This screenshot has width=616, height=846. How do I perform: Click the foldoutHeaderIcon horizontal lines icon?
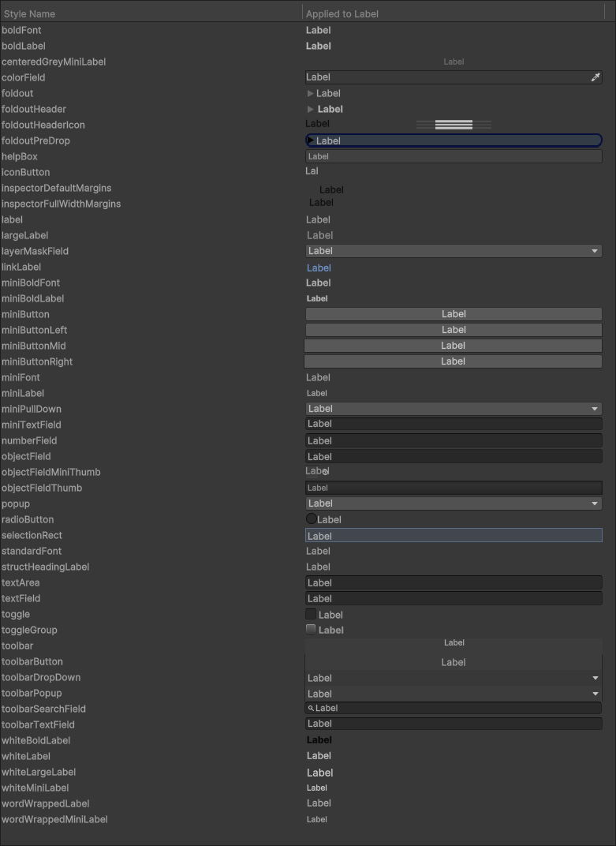[x=454, y=125]
